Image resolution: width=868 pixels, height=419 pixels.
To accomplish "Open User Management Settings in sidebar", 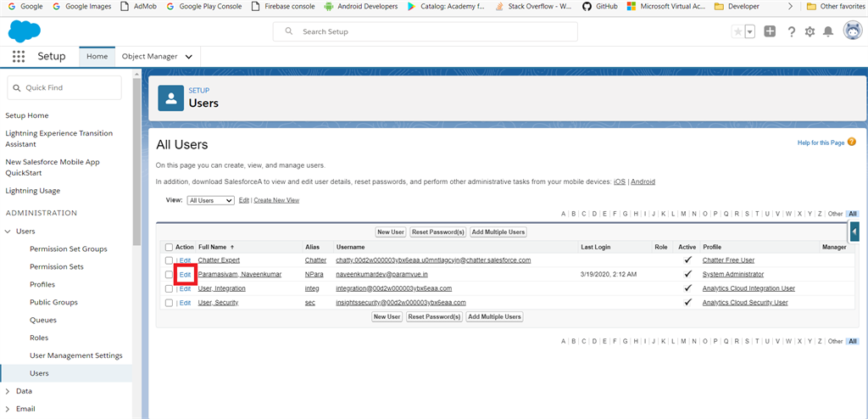I will pyautogui.click(x=76, y=355).
